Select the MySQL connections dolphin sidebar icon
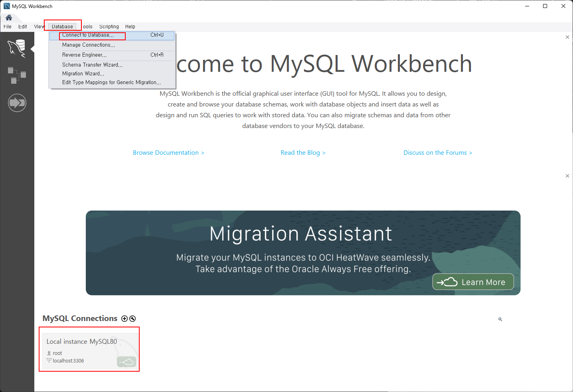Screen dimensions: 573x392 pyautogui.click(x=17, y=48)
